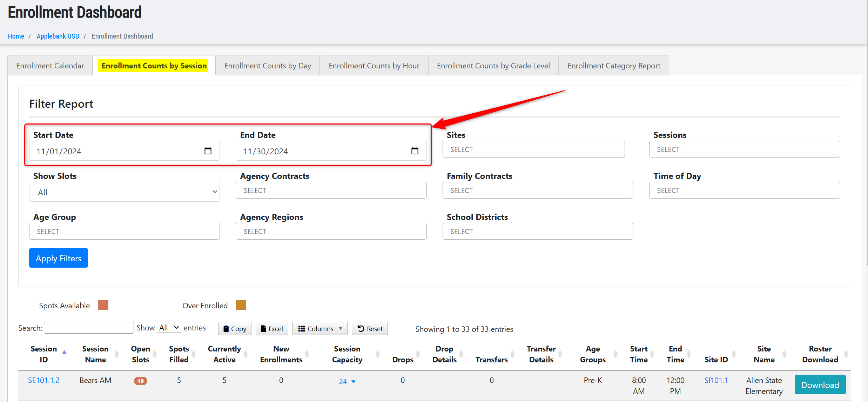Click the Apply Filters button
The width and height of the screenshot is (868, 402).
pyautogui.click(x=59, y=258)
